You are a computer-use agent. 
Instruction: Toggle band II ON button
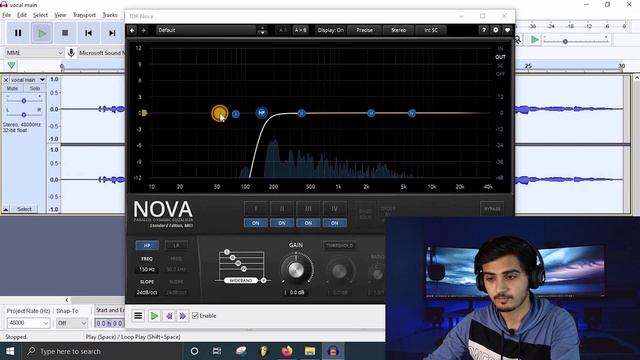(282, 223)
